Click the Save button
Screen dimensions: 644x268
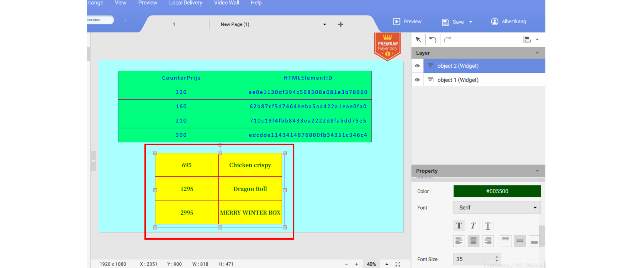453,22
